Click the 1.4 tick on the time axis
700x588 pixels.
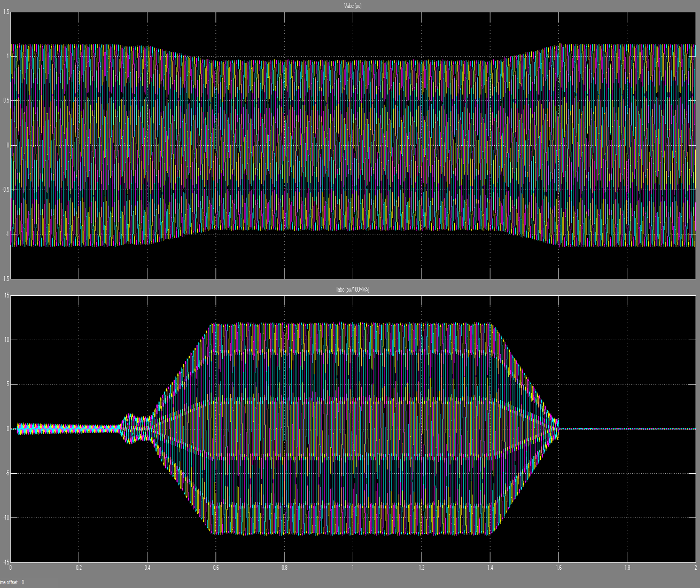click(x=490, y=568)
